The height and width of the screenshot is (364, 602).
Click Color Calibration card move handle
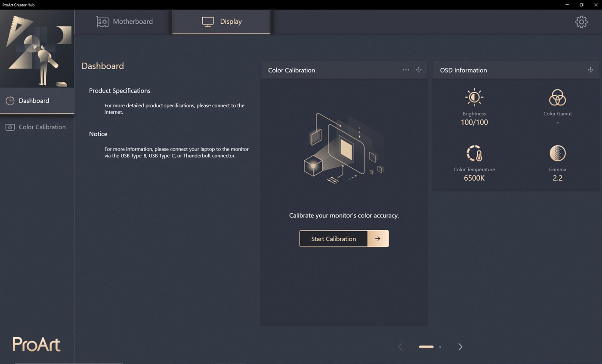pyautogui.click(x=419, y=70)
